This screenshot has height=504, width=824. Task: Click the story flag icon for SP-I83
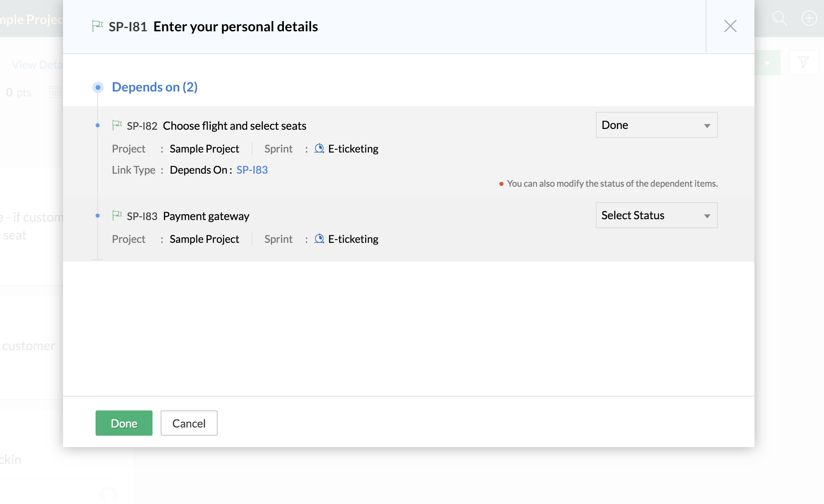[117, 215]
